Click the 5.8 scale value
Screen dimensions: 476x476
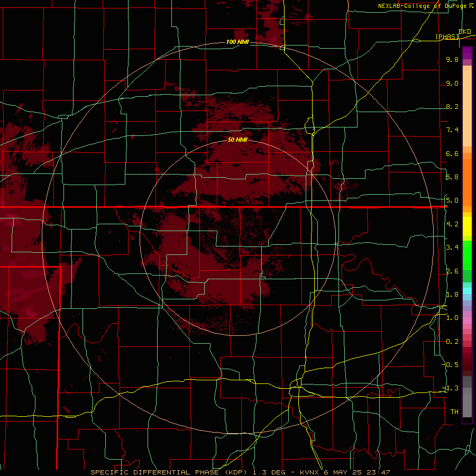click(x=452, y=177)
